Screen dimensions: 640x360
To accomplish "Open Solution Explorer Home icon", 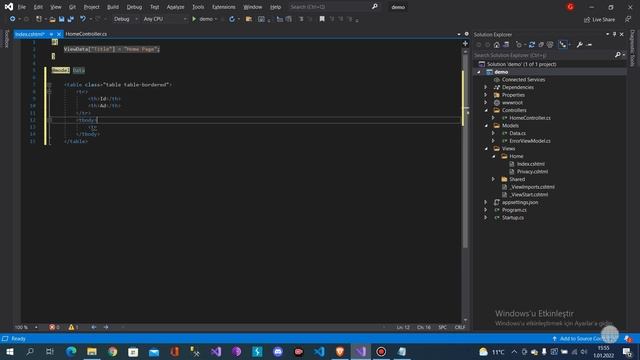I will [497, 45].
